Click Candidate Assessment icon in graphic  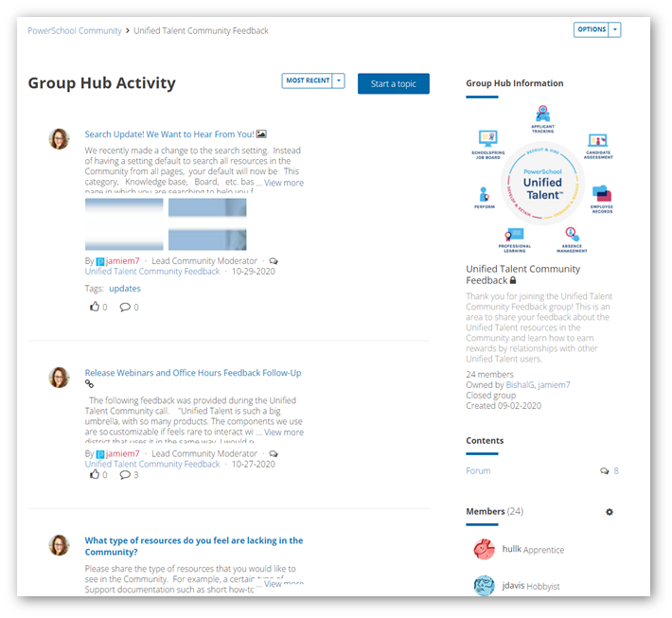pyautogui.click(x=598, y=141)
